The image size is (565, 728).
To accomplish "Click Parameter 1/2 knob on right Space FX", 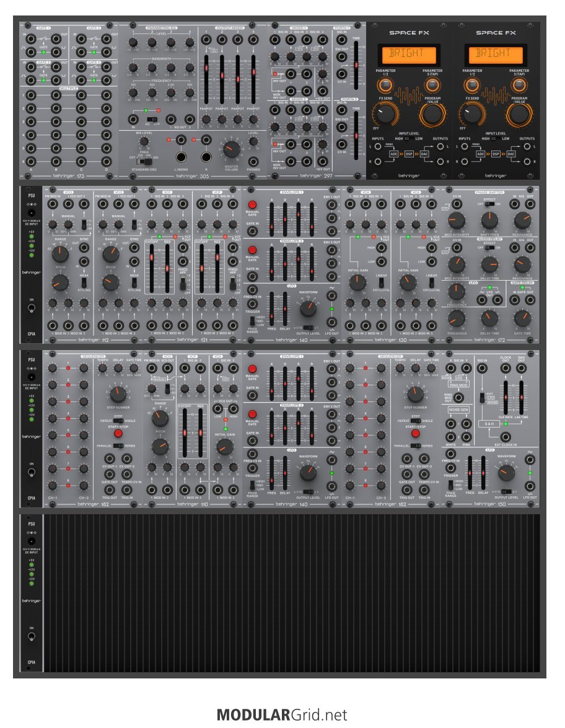I will point(471,85).
